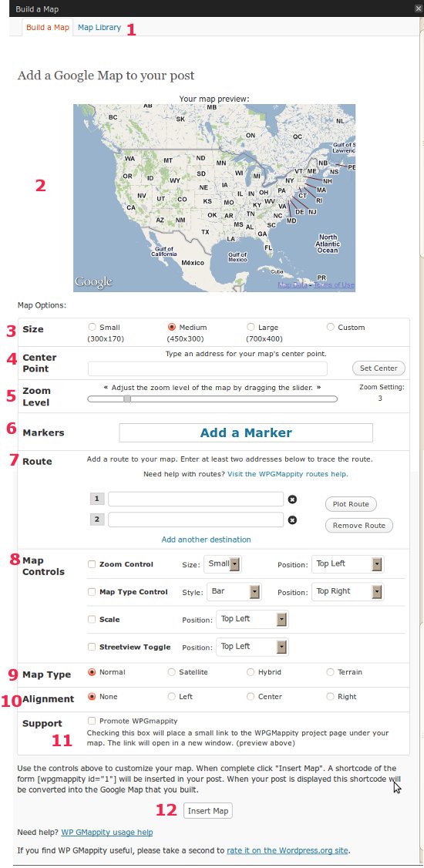
Task: Set alignment to Center
Action: [x=251, y=696]
